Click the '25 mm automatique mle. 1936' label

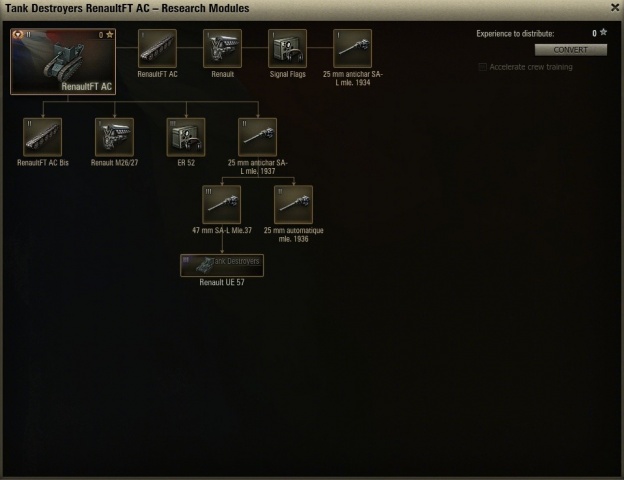294,235
